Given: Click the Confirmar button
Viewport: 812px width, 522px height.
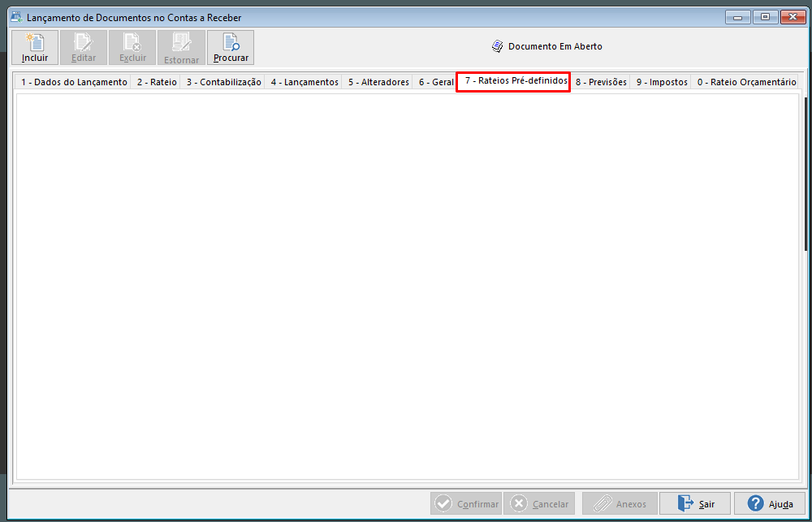Looking at the screenshot, I should [x=466, y=504].
